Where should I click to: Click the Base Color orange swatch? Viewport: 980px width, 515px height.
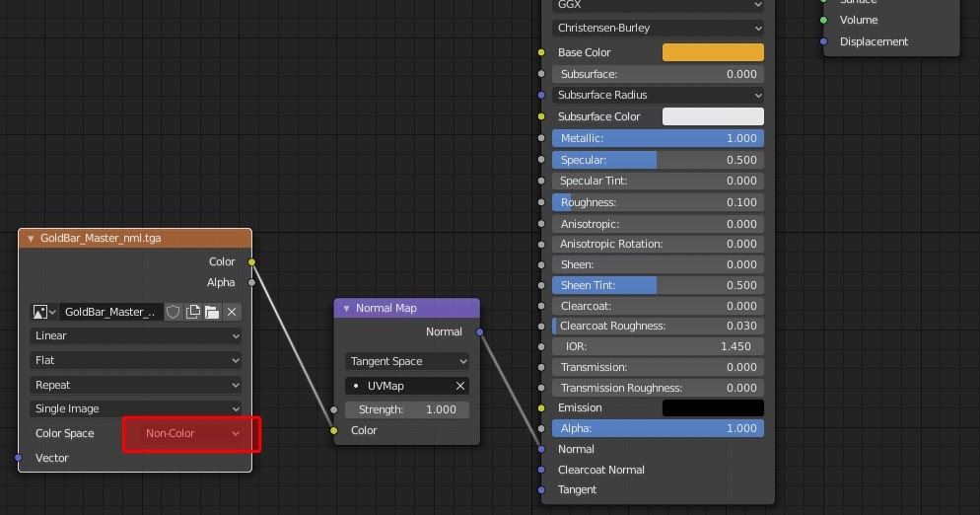713,52
